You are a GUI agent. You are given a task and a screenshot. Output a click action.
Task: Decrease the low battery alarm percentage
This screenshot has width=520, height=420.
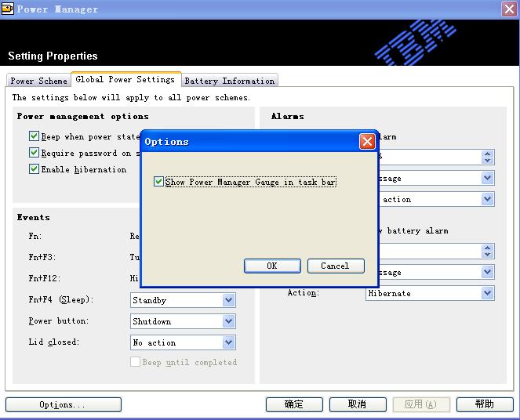point(488,161)
